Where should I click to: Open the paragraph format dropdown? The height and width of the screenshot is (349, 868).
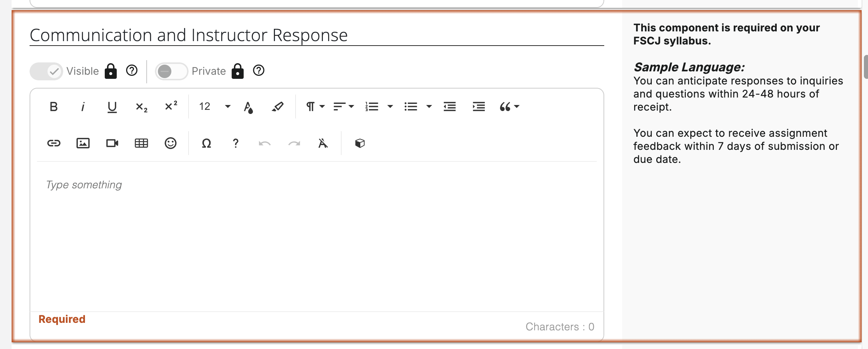coord(315,107)
